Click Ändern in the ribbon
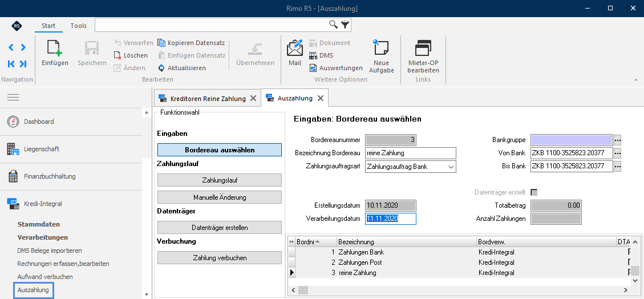This screenshot has height=299, width=644. (x=129, y=68)
